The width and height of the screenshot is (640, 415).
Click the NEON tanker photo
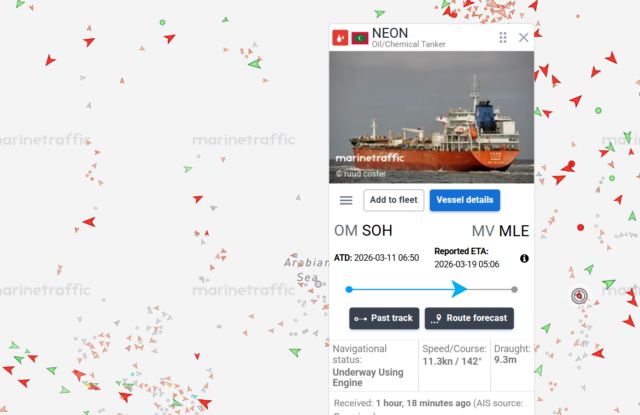coord(431,117)
